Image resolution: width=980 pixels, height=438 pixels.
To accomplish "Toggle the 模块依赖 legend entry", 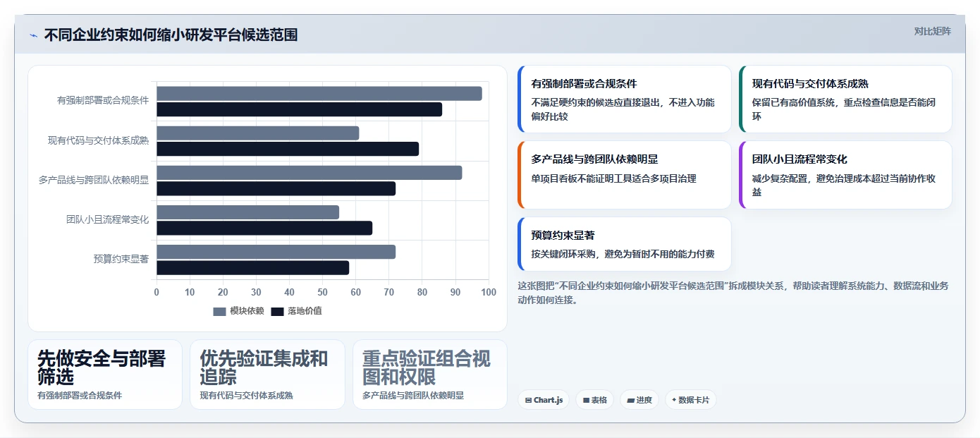I will tap(238, 311).
